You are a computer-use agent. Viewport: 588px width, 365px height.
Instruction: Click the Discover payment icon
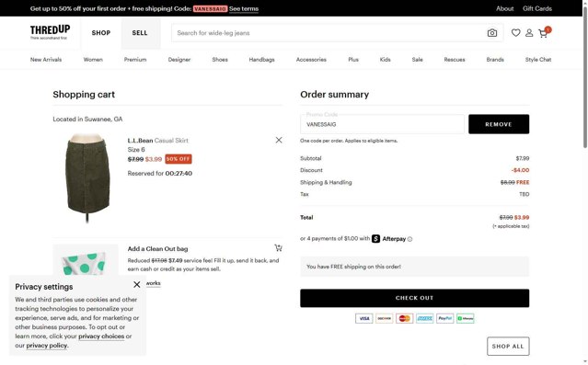[x=384, y=318]
